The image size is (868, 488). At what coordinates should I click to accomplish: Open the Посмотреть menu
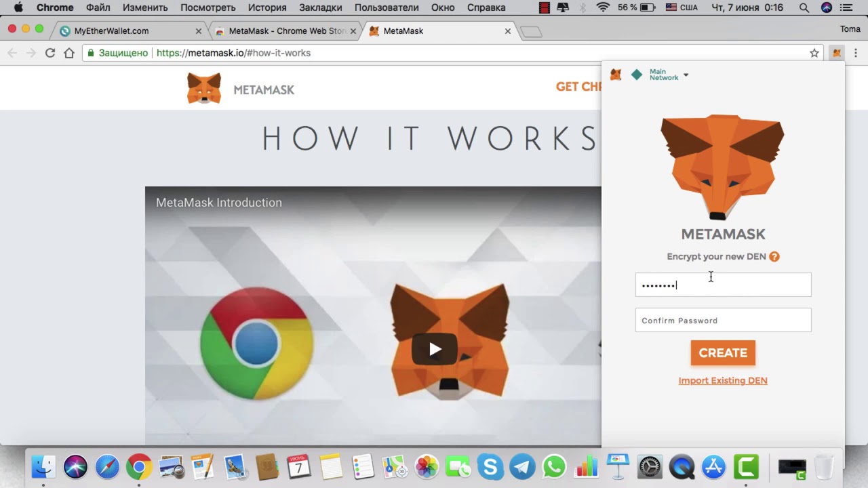tap(208, 8)
